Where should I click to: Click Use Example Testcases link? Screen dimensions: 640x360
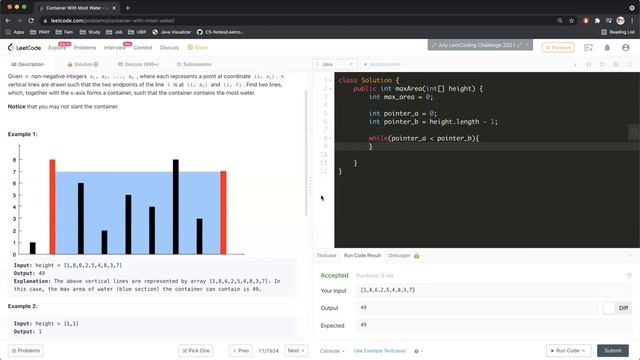(380, 351)
